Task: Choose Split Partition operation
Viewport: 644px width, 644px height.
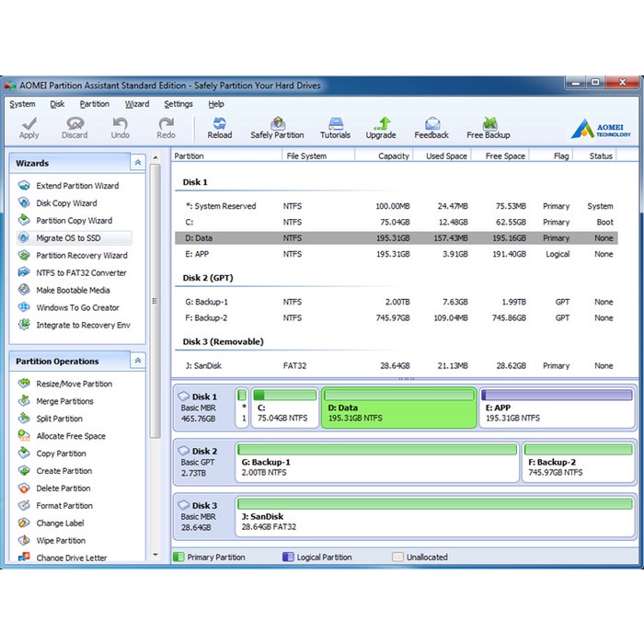Action: click(x=59, y=419)
